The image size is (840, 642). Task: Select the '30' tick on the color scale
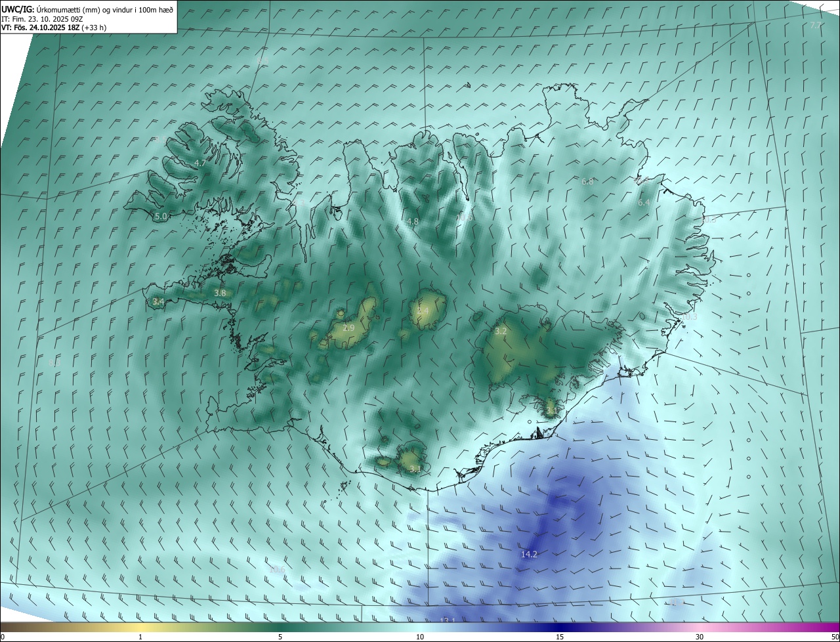pos(700,637)
